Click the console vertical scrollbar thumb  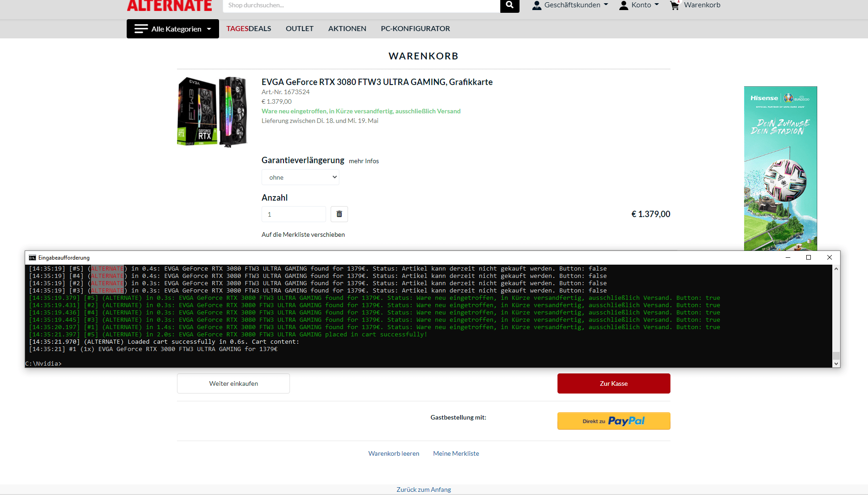point(836,356)
